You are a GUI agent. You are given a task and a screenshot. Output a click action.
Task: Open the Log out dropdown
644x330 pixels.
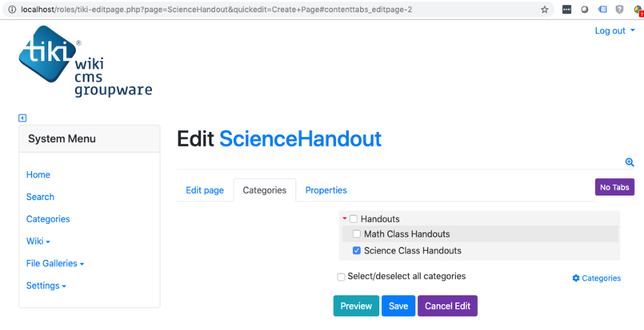pos(615,31)
